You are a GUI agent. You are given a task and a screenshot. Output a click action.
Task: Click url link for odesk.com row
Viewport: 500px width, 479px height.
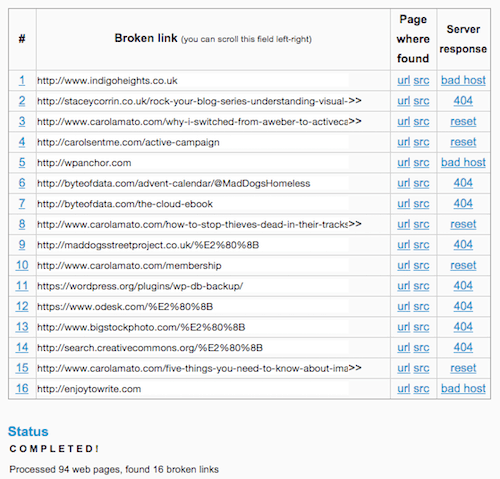tap(403, 306)
